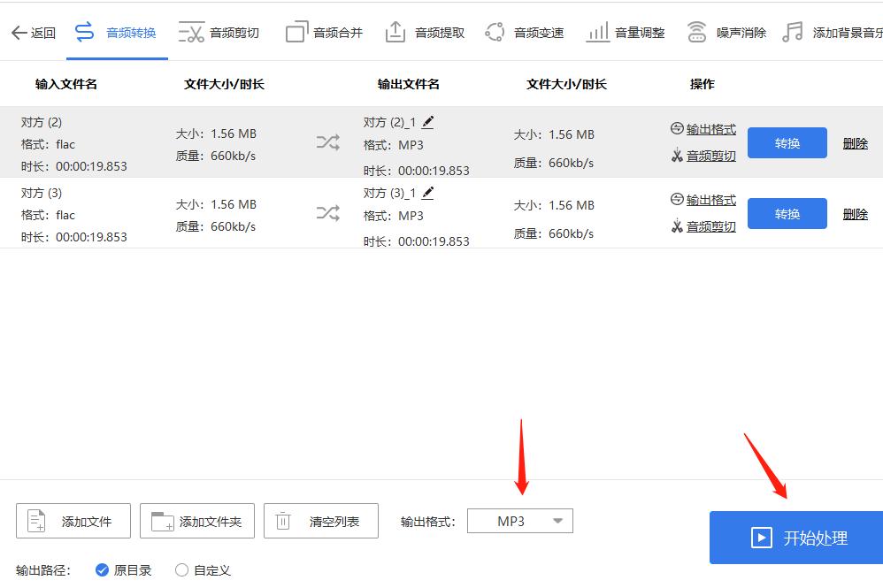Screen dimensions: 883x588
Task: Click 转换 for the 对方 (2) file
Action: point(787,141)
